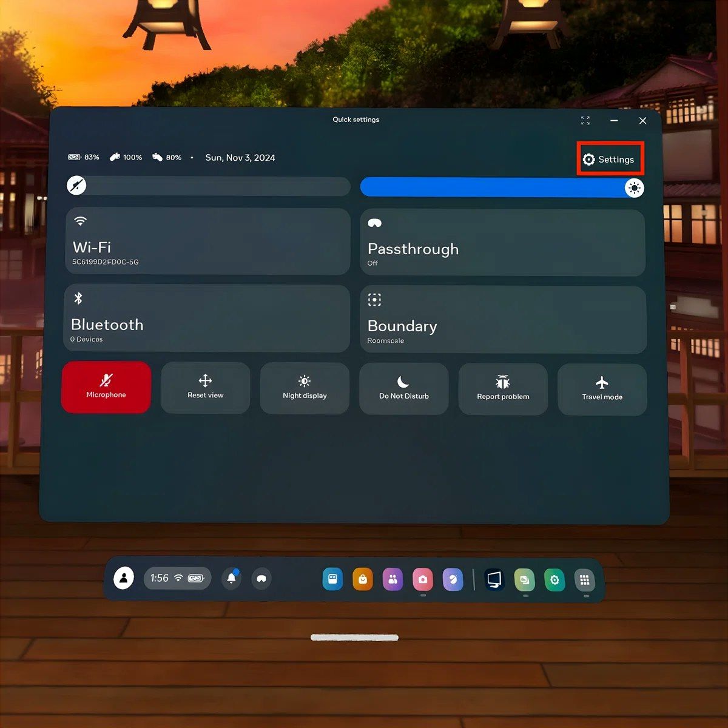
Task: Open the Wi-Fi quick settings tile
Action: tap(207, 241)
